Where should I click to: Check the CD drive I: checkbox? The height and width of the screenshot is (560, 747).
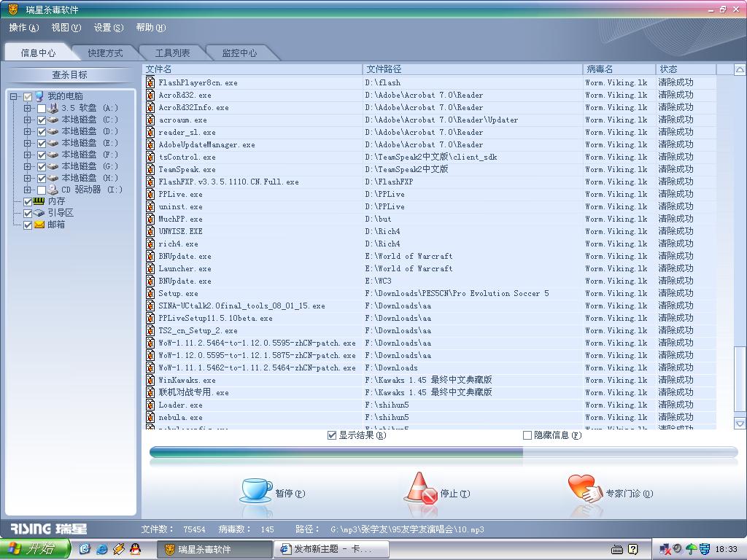point(42,190)
